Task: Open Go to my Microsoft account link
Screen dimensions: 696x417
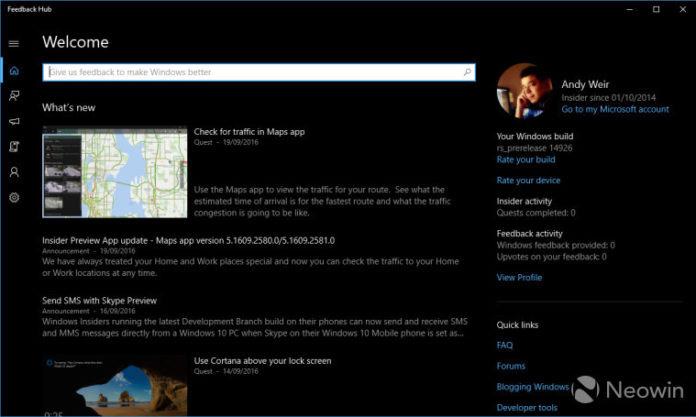Action: point(615,109)
